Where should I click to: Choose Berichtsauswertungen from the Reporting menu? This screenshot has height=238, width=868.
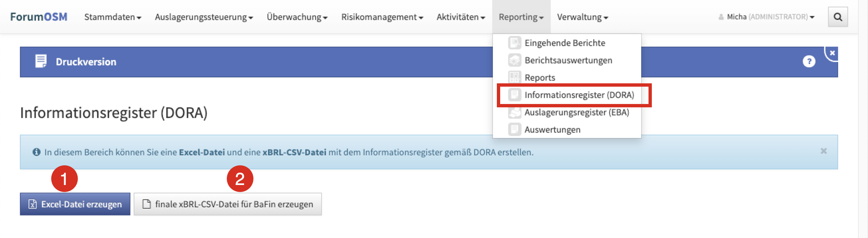tap(568, 60)
